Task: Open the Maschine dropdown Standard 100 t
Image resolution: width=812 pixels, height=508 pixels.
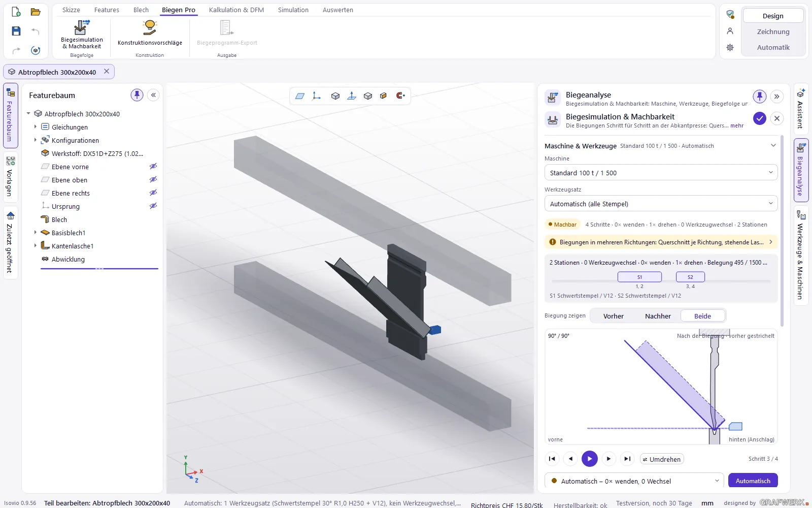Action: [661, 173]
